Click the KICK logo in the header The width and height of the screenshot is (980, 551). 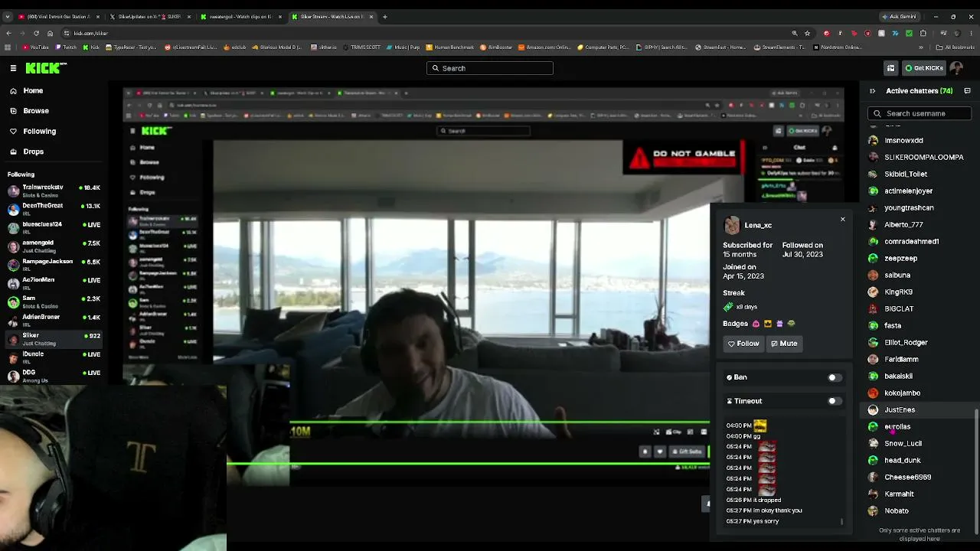[x=46, y=68]
